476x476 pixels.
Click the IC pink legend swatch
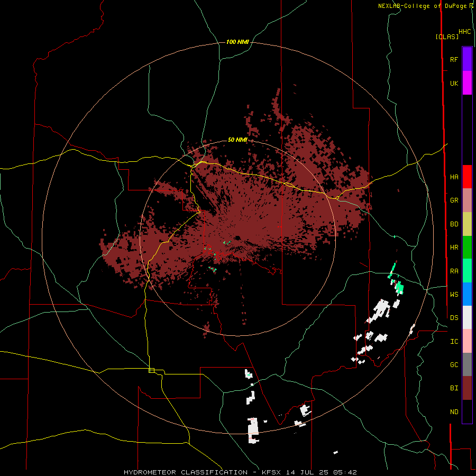[467, 341]
